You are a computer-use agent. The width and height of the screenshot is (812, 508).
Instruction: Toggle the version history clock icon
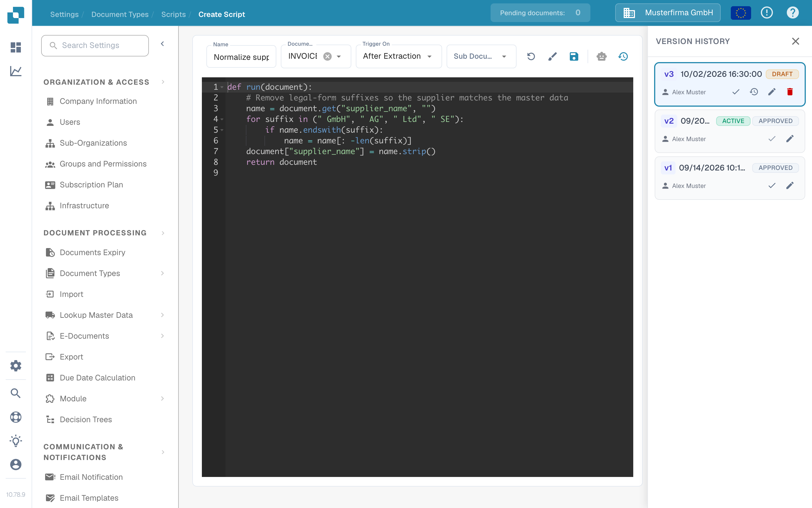623,56
